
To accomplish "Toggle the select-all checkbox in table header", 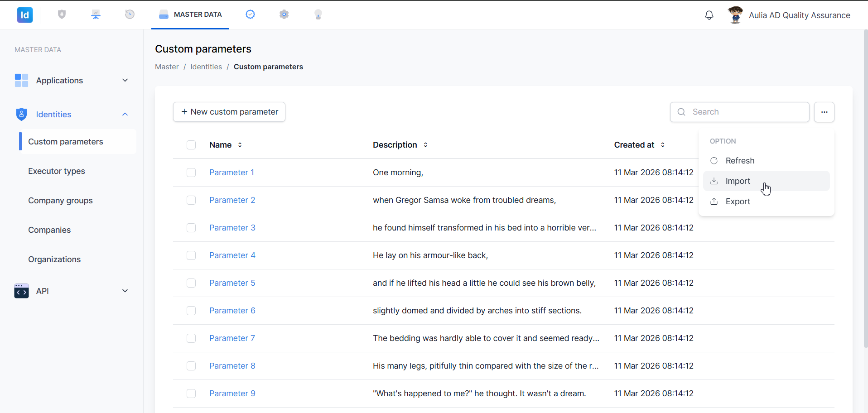I will click(191, 145).
